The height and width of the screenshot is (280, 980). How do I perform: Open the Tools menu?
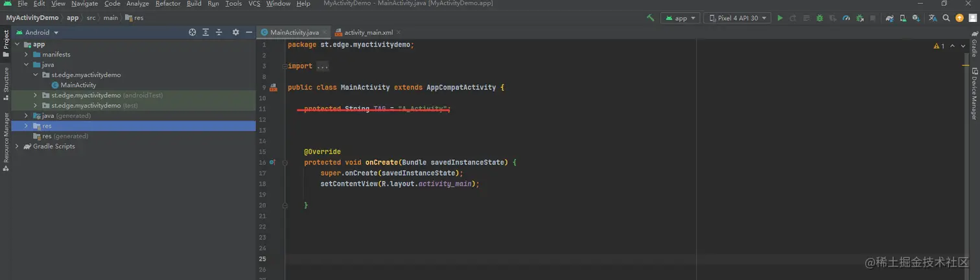click(233, 4)
